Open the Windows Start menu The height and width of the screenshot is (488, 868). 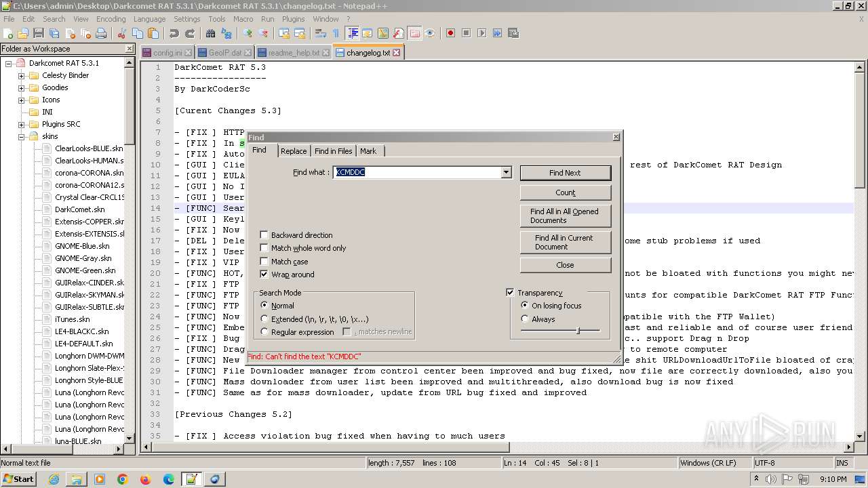coord(19,479)
